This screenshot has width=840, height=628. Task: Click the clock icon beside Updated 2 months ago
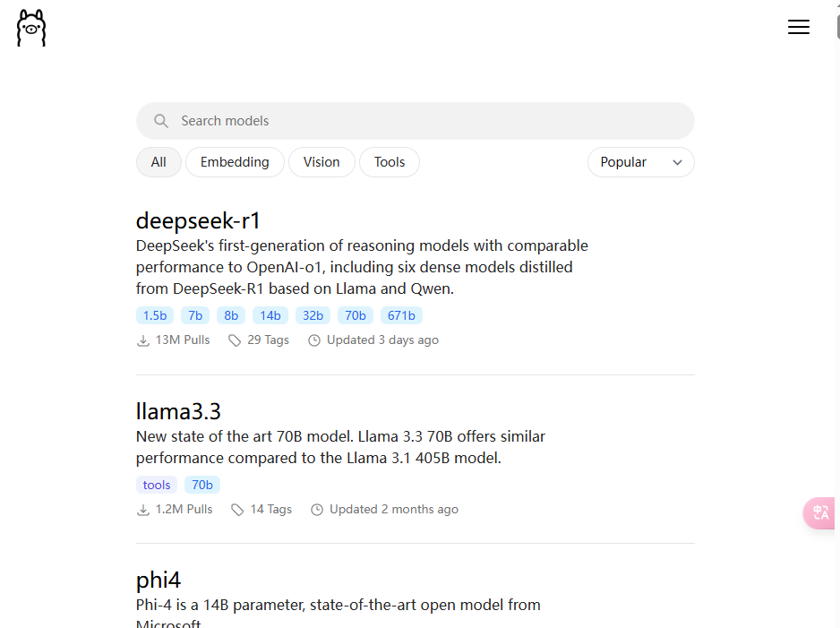click(317, 510)
